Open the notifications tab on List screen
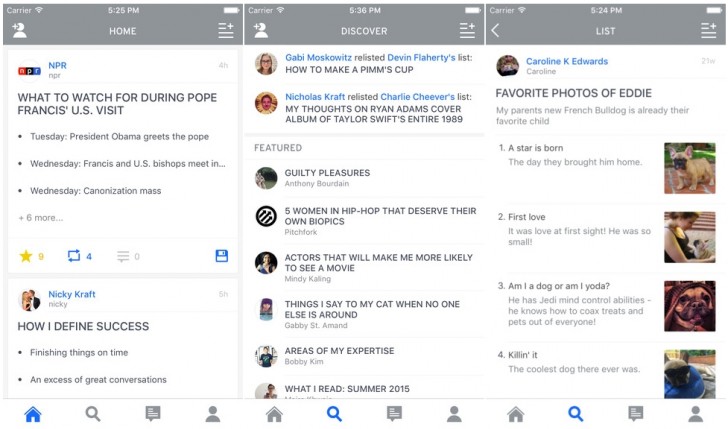728x429 pixels. click(635, 414)
